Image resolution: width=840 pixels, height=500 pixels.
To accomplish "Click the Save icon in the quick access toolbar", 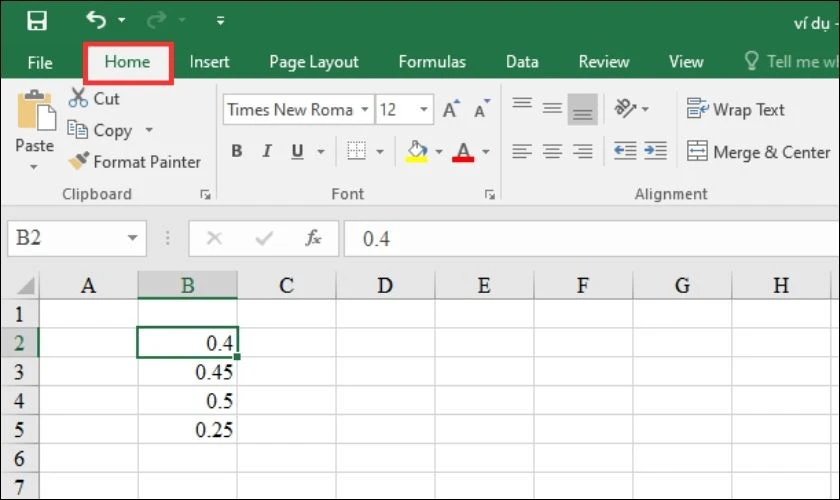I will (x=37, y=21).
